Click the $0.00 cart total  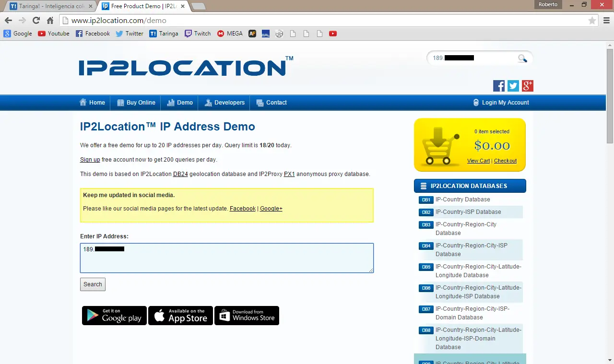pyautogui.click(x=492, y=145)
